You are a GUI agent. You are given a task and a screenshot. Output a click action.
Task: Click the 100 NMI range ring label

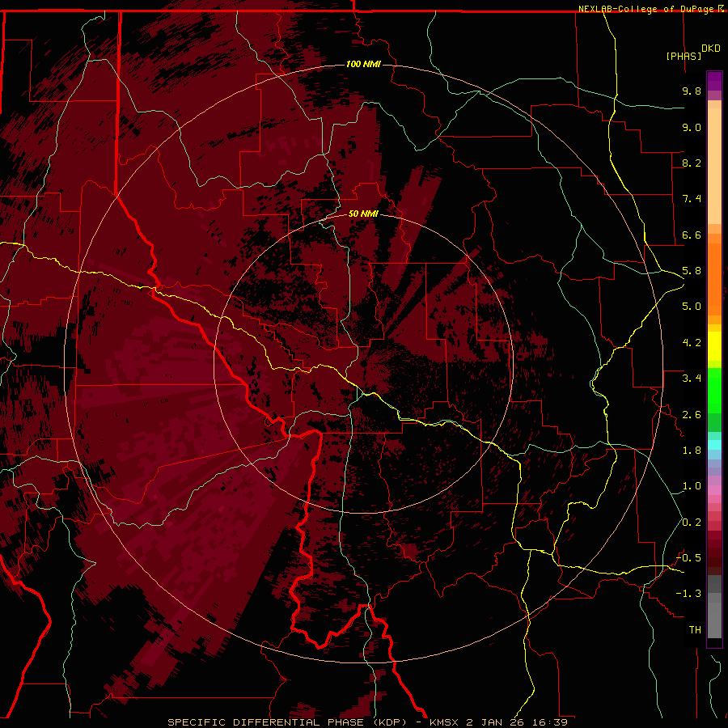pos(363,64)
